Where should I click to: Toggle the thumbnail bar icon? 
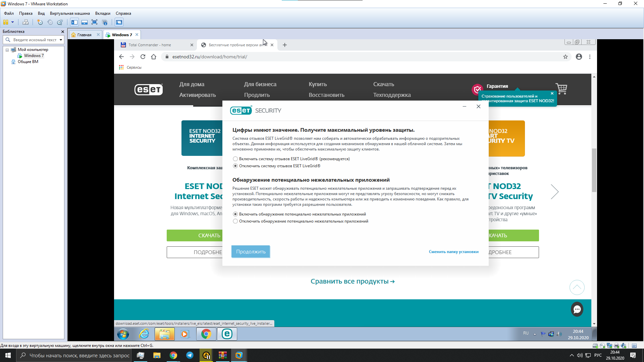[x=85, y=22]
